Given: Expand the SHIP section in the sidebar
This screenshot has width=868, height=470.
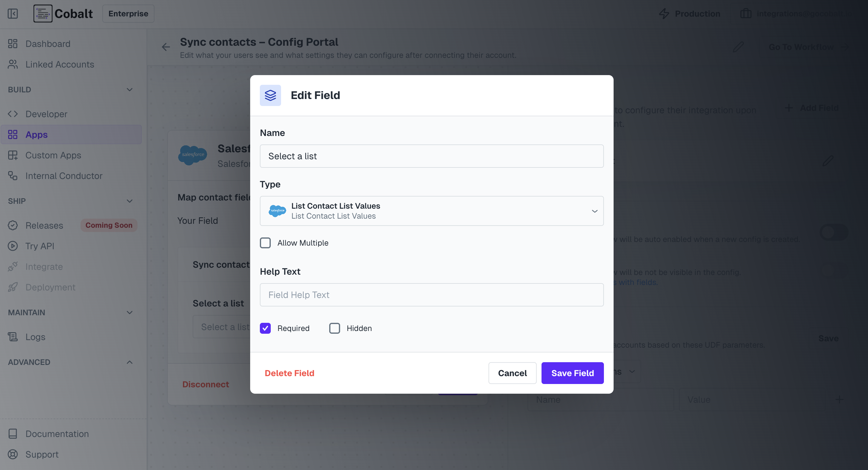Looking at the screenshot, I should (130, 201).
